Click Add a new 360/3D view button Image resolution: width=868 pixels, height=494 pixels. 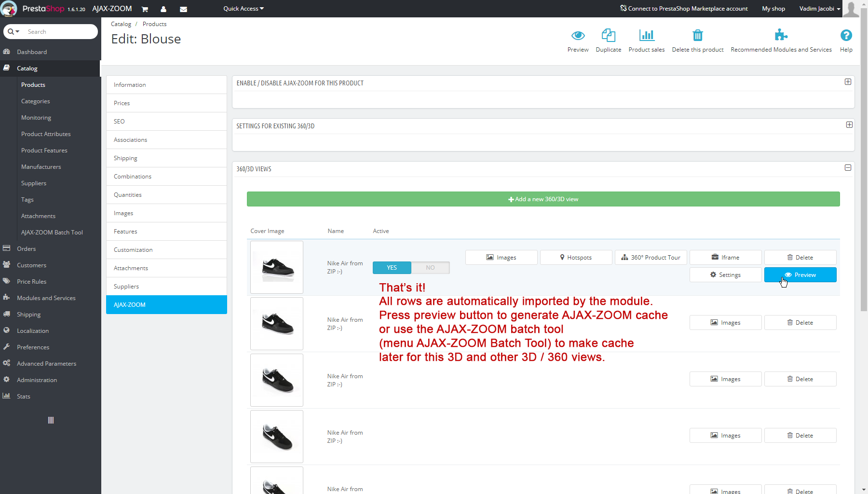click(543, 199)
